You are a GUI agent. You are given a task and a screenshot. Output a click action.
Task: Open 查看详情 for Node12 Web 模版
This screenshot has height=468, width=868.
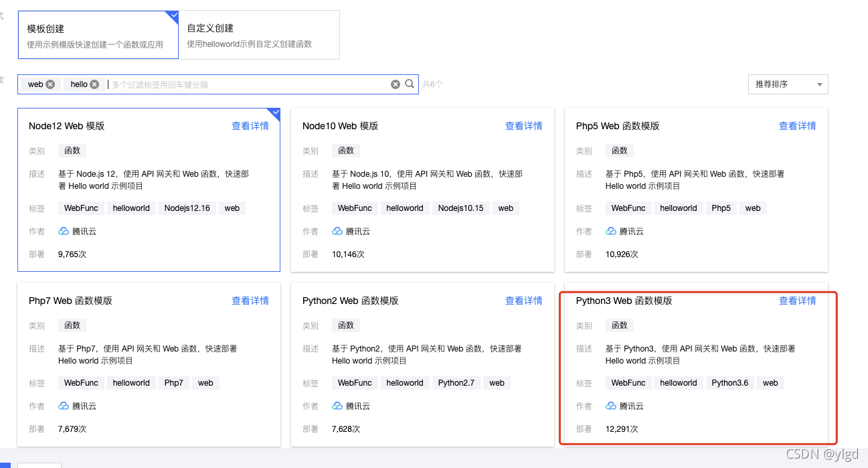[250, 126]
